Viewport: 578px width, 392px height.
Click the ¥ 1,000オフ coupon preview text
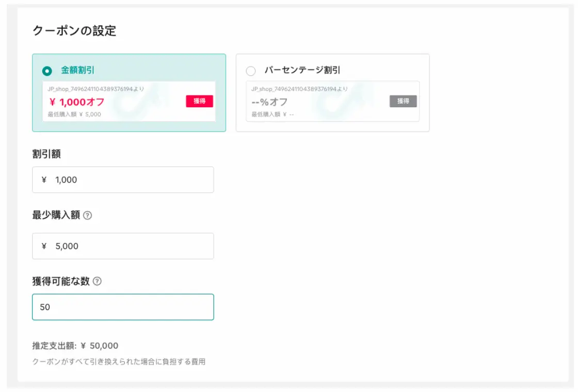(77, 102)
